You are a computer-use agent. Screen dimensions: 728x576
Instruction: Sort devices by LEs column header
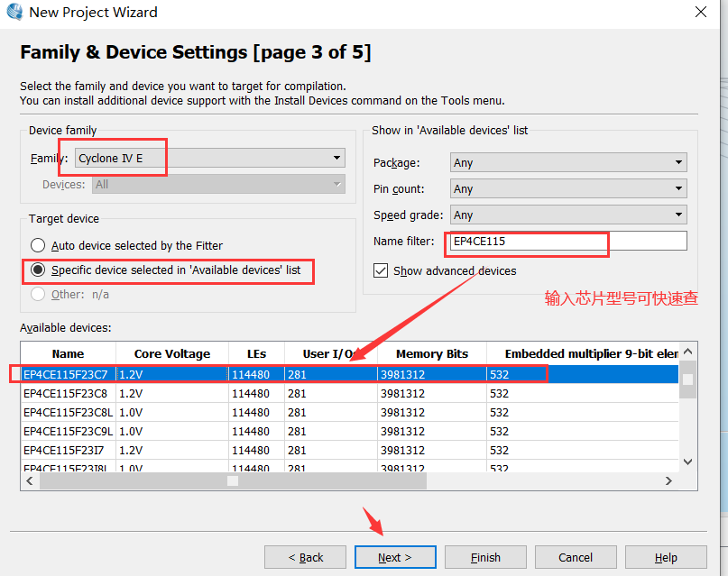coord(256,354)
